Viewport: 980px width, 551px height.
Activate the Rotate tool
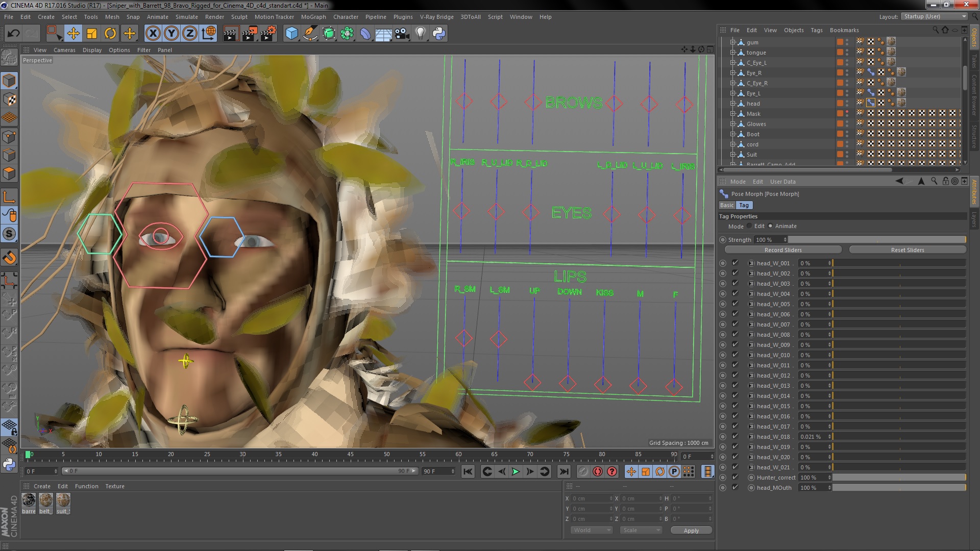[x=110, y=34]
